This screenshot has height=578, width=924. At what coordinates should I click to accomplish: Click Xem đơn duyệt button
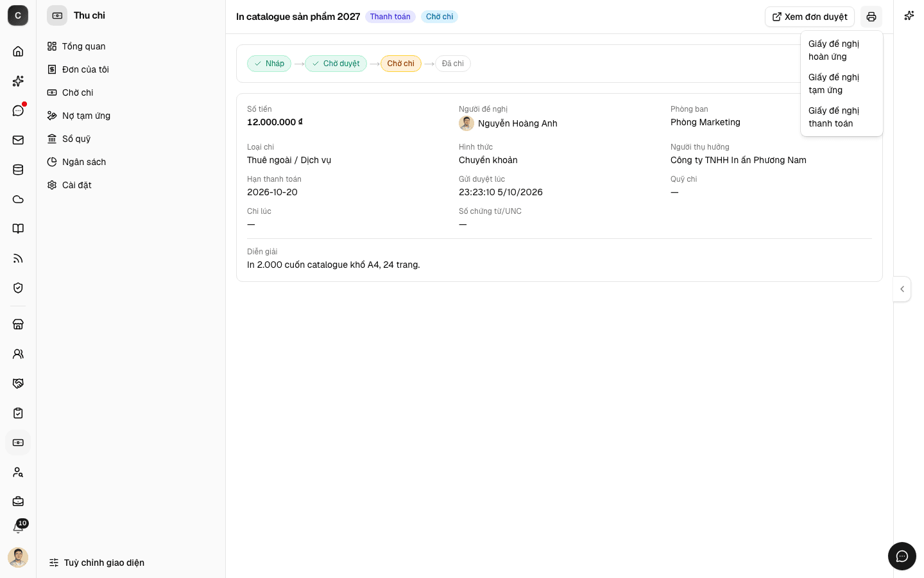point(810,17)
